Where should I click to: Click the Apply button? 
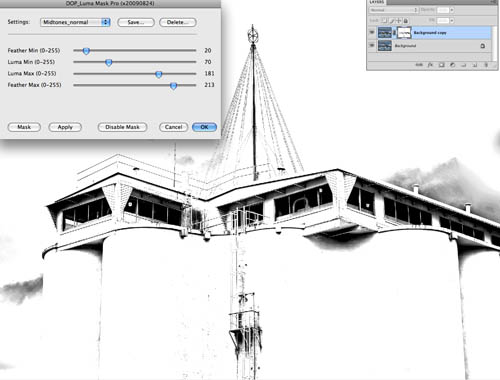(65, 127)
